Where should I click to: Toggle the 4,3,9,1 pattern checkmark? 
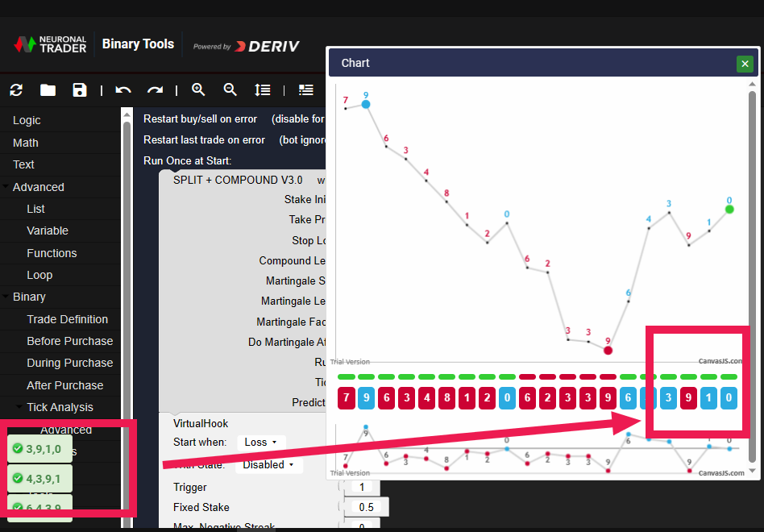click(x=17, y=478)
